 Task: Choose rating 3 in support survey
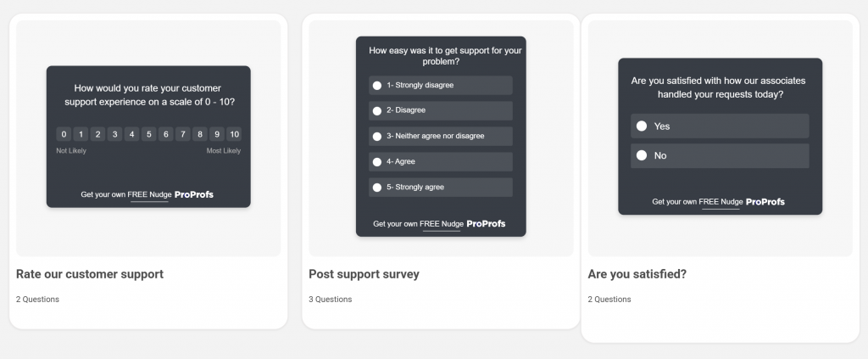[114, 134]
